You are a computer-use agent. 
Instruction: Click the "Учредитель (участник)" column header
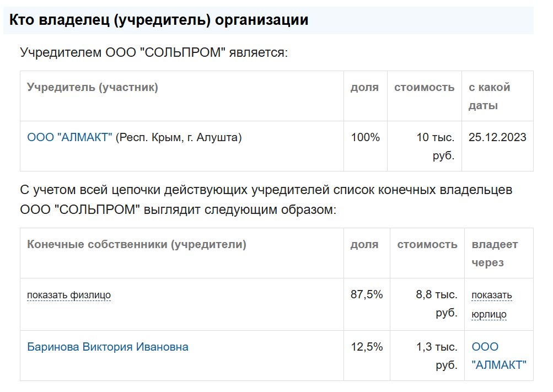93,87
